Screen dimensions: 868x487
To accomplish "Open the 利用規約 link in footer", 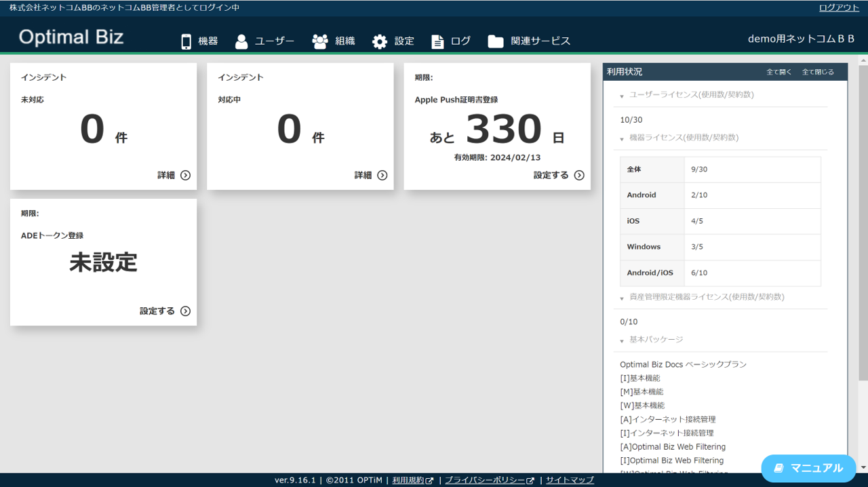I will pyautogui.click(x=408, y=480).
